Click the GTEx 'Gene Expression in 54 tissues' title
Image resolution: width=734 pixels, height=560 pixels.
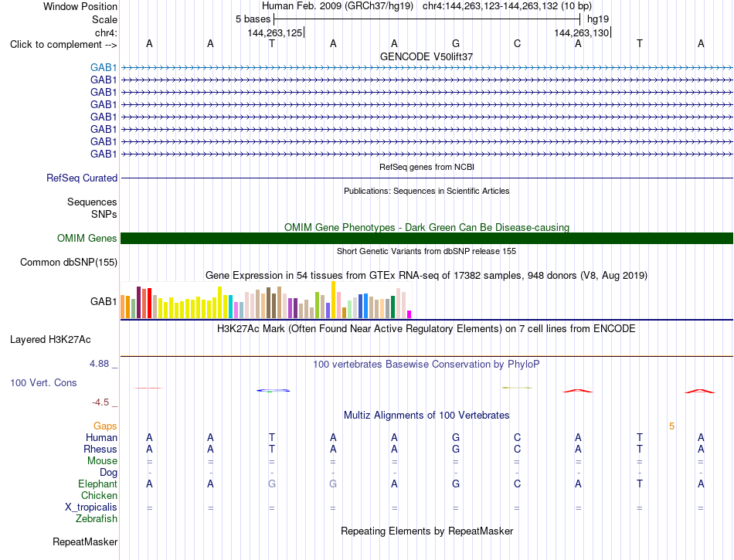coord(426,276)
